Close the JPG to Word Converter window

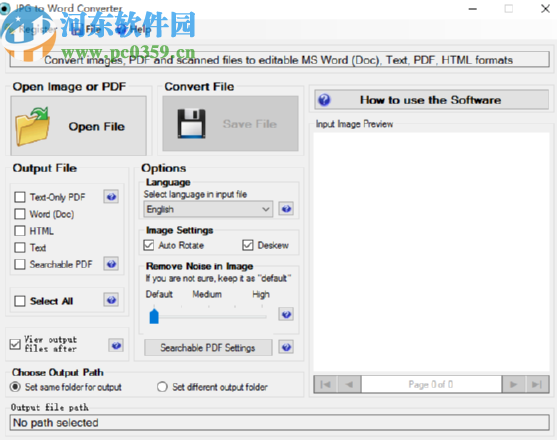tap(545, 9)
